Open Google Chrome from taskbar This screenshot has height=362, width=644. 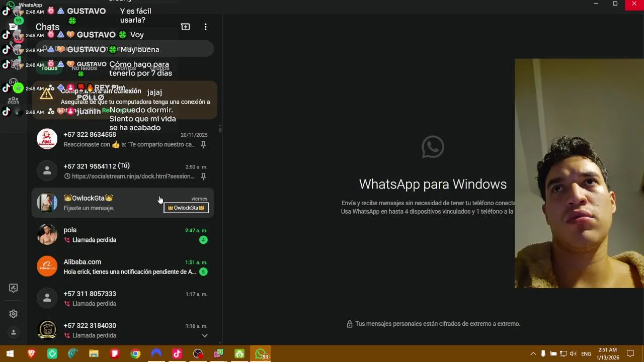135,354
